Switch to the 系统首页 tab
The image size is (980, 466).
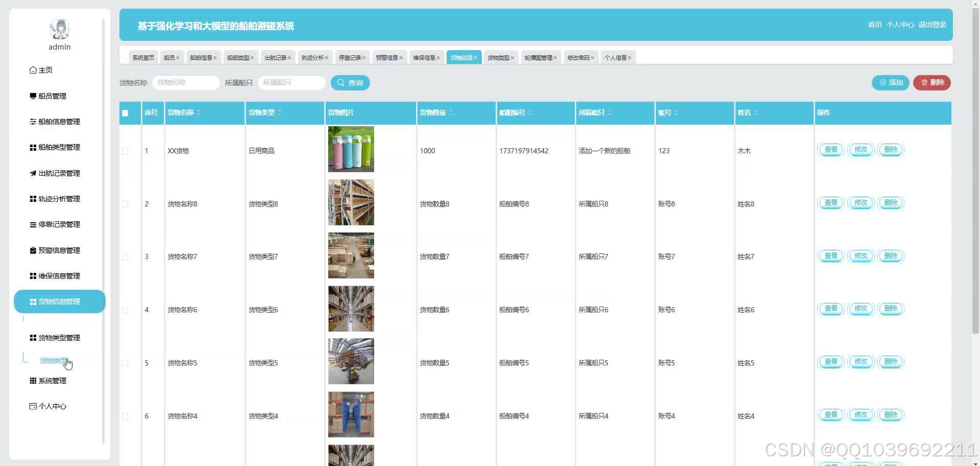pos(143,58)
